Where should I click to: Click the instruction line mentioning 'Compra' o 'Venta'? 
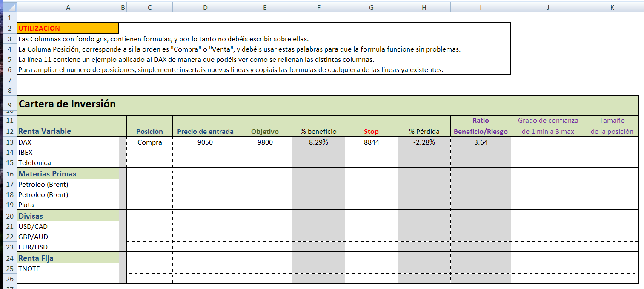[240, 49]
